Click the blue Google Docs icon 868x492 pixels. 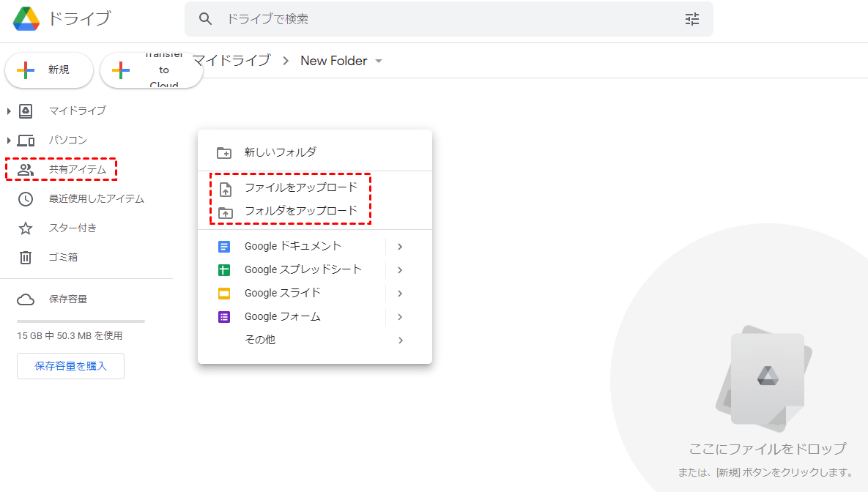coord(223,247)
